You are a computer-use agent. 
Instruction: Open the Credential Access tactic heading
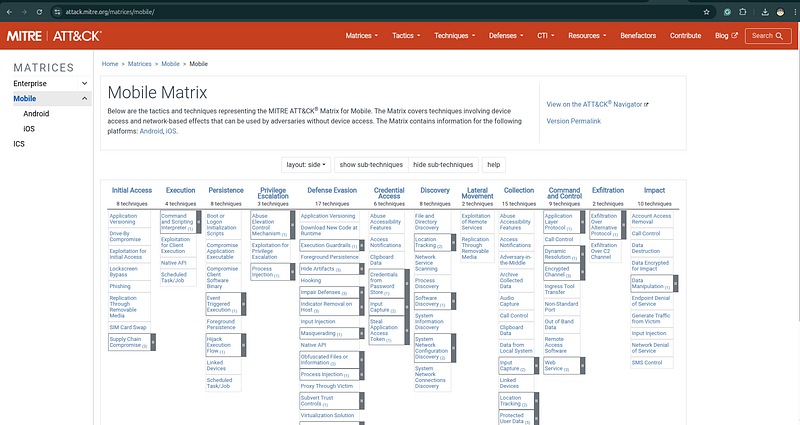[389, 193]
